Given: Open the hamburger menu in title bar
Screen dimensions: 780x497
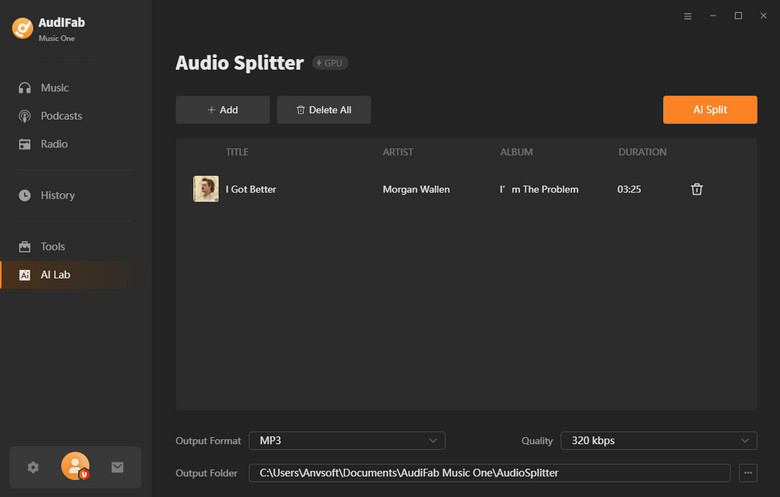Looking at the screenshot, I should pyautogui.click(x=687, y=16).
